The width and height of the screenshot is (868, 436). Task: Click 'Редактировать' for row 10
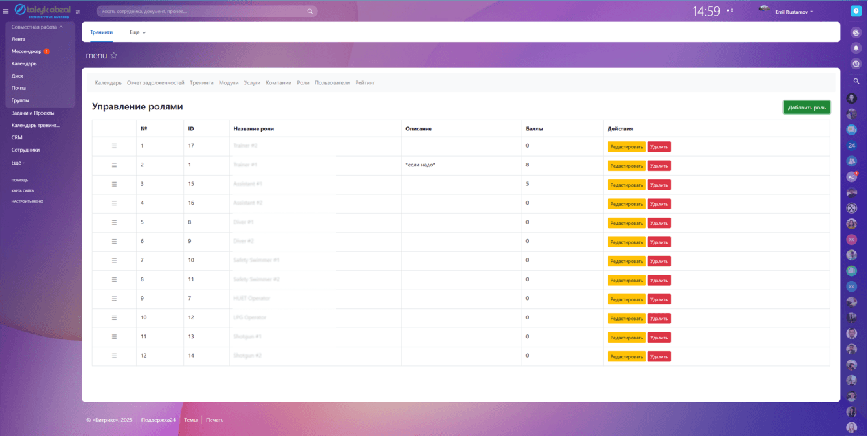click(x=626, y=318)
